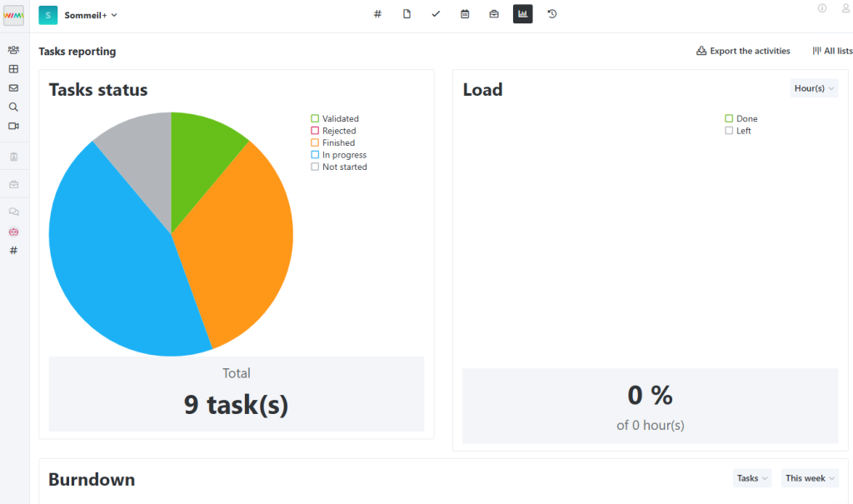The width and height of the screenshot is (853, 504).
Task: Switch to the calendar tab
Action: click(465, 14)
